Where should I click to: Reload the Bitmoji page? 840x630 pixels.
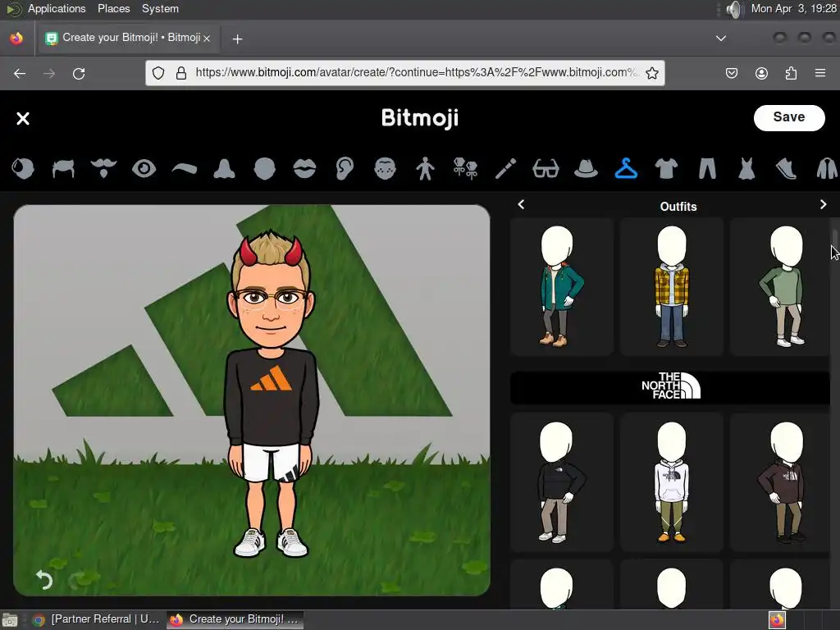click(x=79, y=73)
